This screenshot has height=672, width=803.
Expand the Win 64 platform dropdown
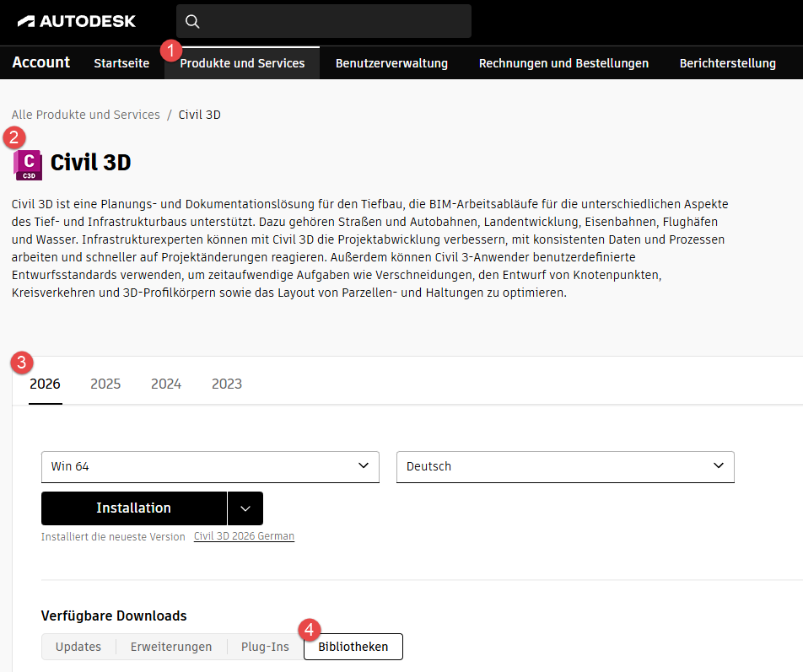210,466
